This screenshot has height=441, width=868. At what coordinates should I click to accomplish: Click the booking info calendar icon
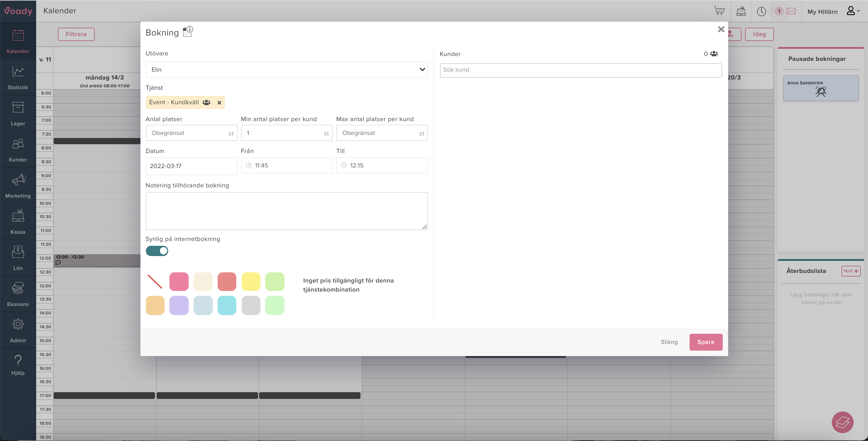pyautogui.click(x=188, y=32)
